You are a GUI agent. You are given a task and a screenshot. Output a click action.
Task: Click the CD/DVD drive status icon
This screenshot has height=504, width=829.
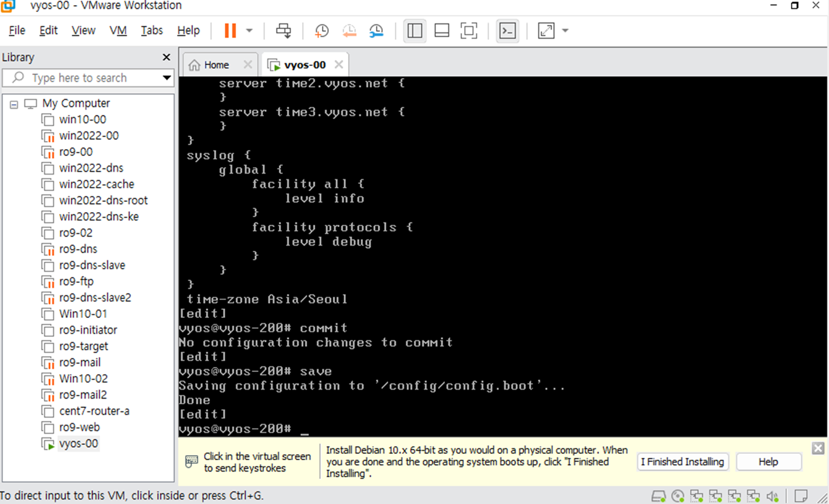pyautogui.click(x=678, y=496)
